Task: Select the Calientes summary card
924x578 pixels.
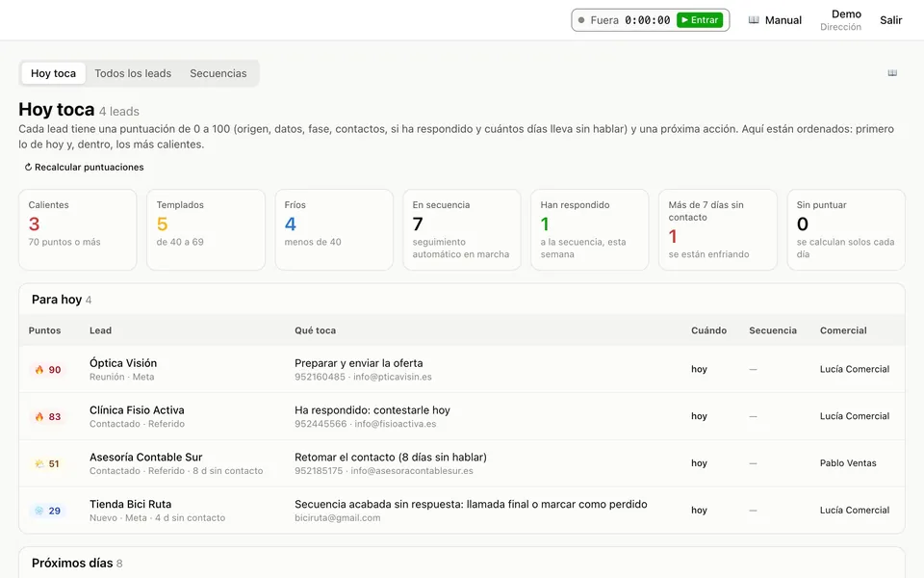Action: 78,229
